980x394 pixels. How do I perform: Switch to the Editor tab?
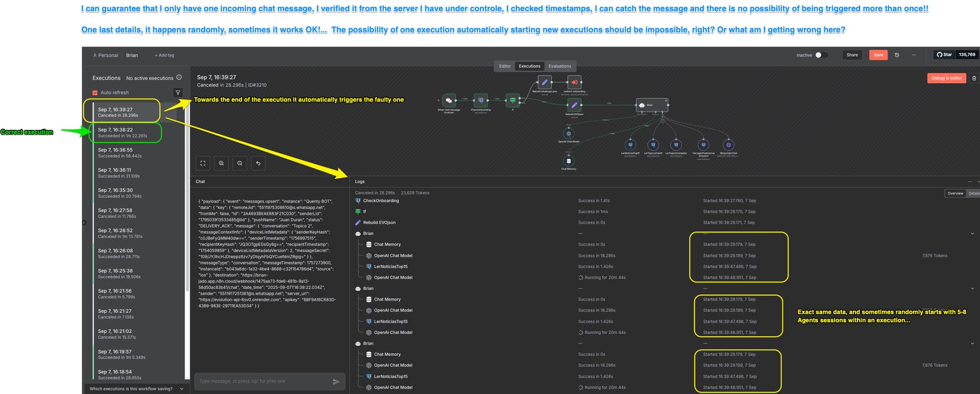[x=505, y=66]
